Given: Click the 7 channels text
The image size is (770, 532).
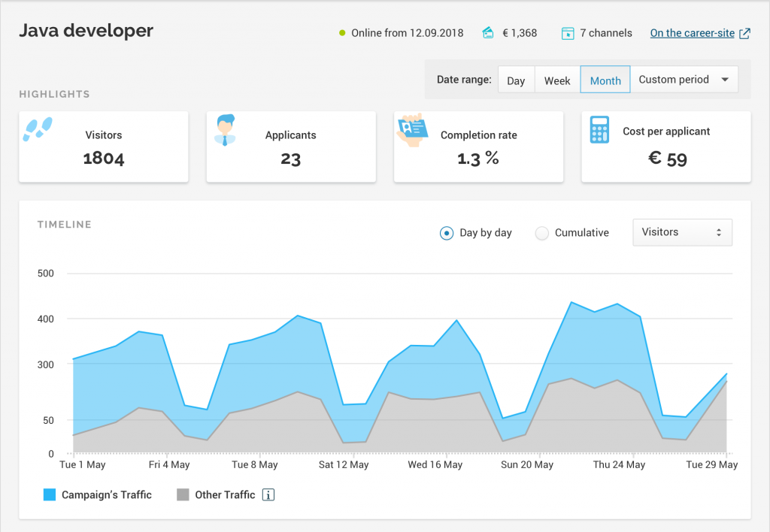Looking at the screenshot, I should (606, 33).
